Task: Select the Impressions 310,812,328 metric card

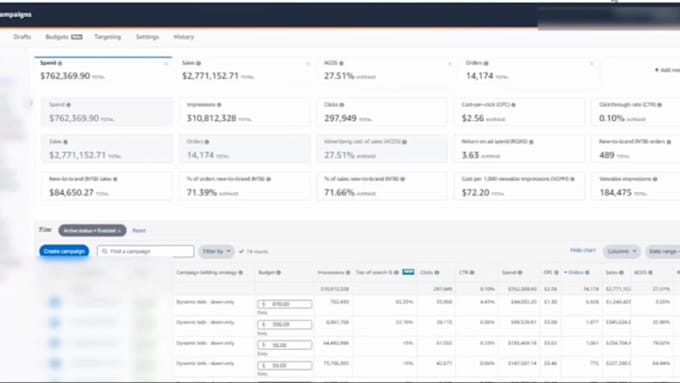Action: coord(245,112)
